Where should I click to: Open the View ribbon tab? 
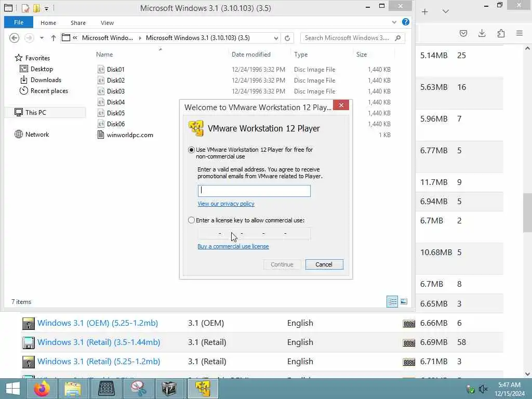click(107, 23)
